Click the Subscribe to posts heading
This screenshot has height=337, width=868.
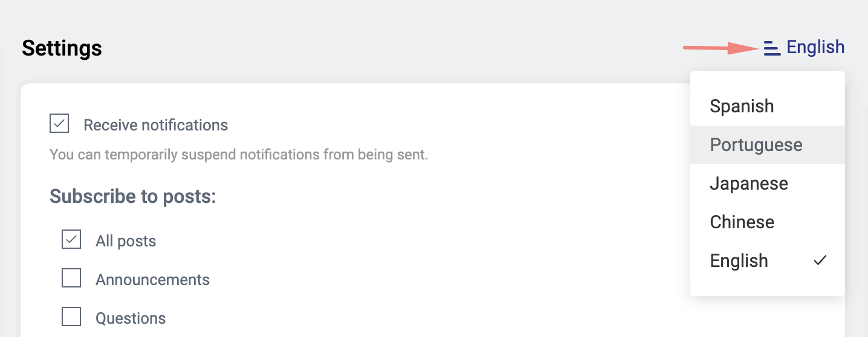tap(132, 196)
